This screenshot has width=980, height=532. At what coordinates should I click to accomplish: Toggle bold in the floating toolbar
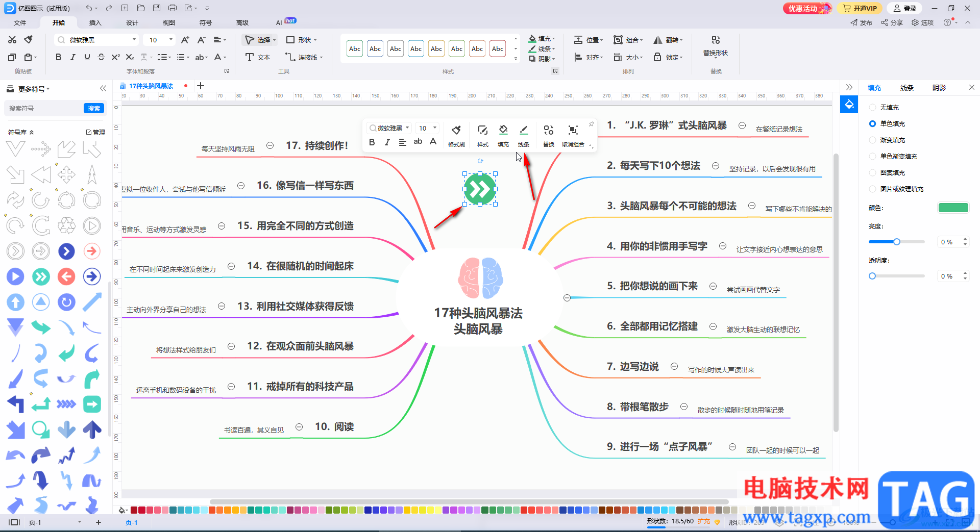click(x=372, y=142)
